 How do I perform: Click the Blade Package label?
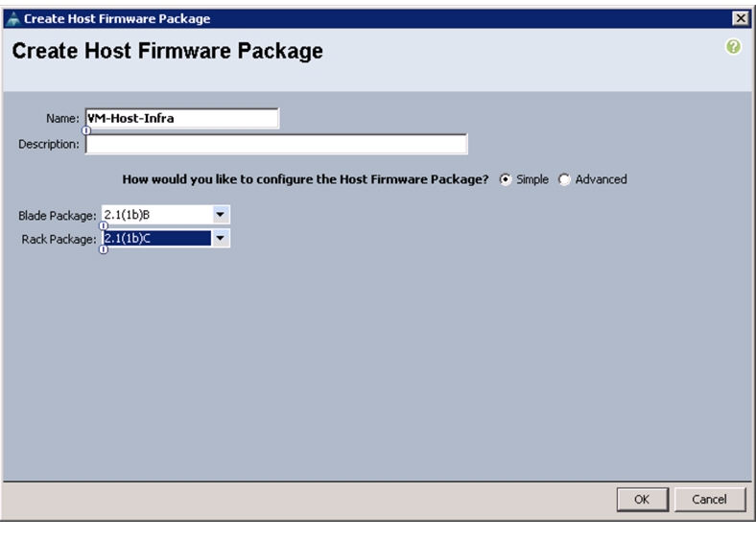[58, 216]
